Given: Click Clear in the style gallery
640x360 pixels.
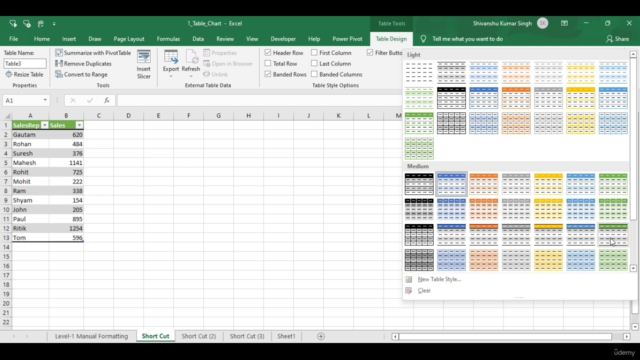Looking at the screenshot, I should point(424,291).
